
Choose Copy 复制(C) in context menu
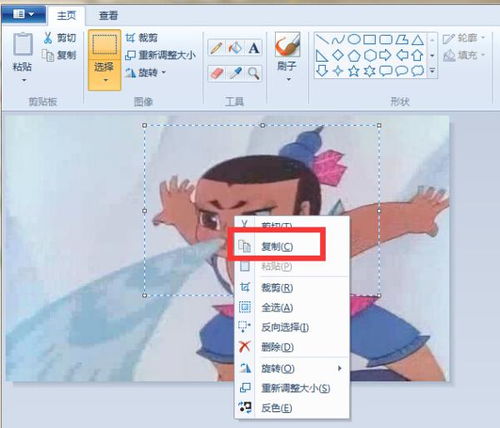292,247
